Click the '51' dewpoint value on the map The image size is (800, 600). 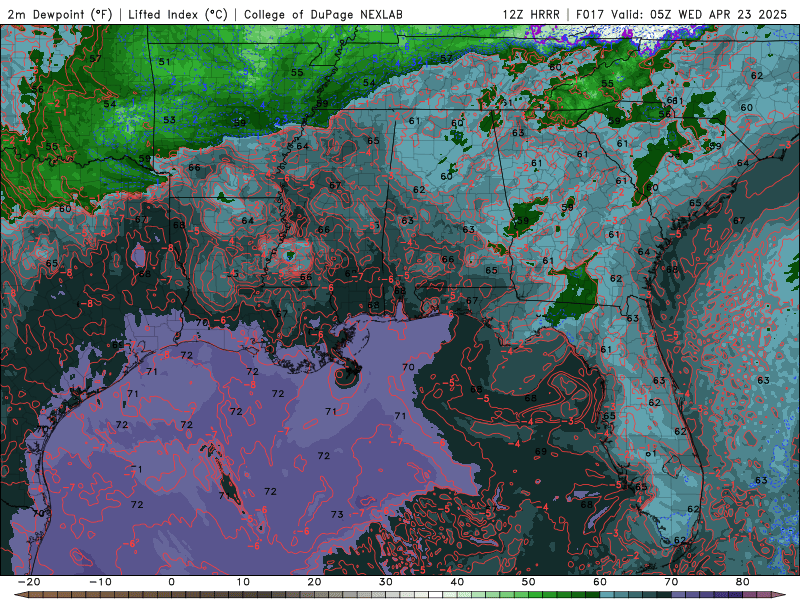tap(164, 62)
